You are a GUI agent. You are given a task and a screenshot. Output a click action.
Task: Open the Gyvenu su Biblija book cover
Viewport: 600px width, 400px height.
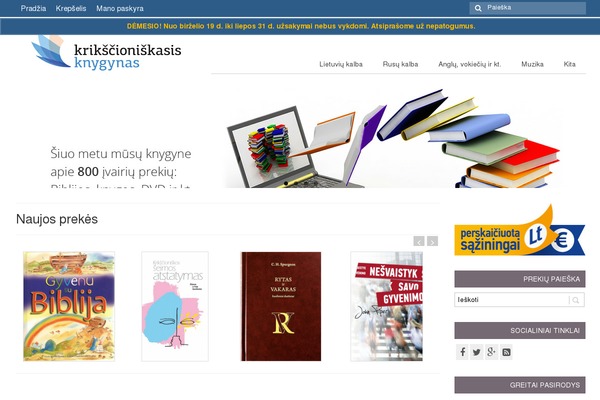click(x=69, y=306)
